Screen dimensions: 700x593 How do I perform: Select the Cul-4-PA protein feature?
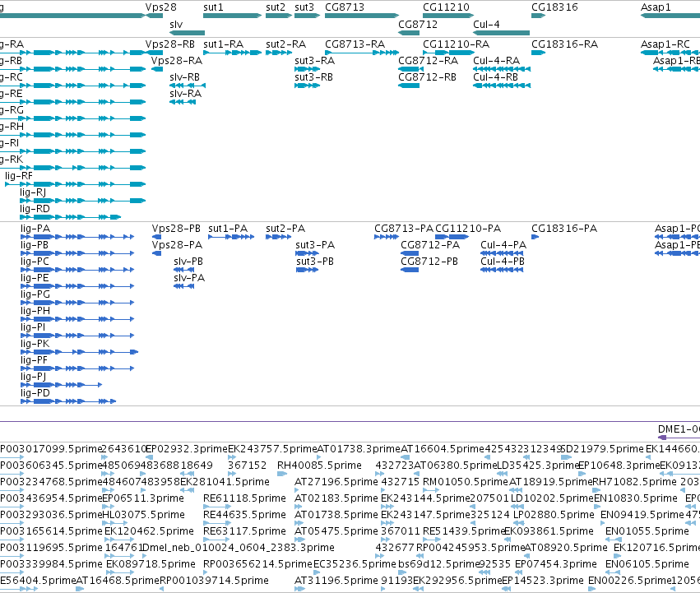pyautogui.click(x=502, y=253)
